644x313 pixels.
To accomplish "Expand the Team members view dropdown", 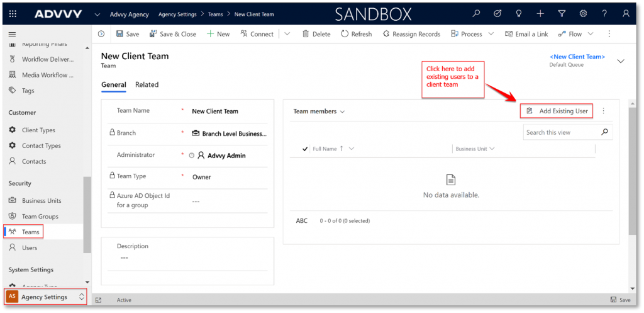I will point(343,112).
